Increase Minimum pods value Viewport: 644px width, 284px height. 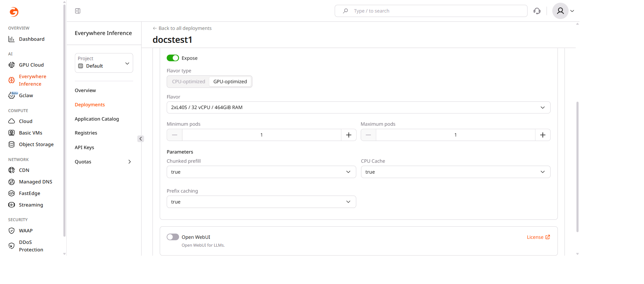click(x=349, y=135)
